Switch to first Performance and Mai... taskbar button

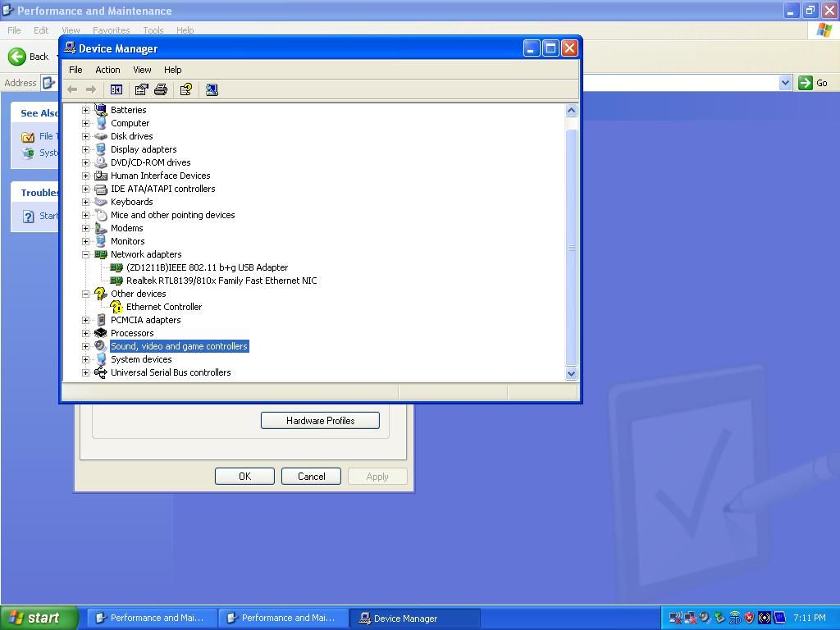point(152,619)
